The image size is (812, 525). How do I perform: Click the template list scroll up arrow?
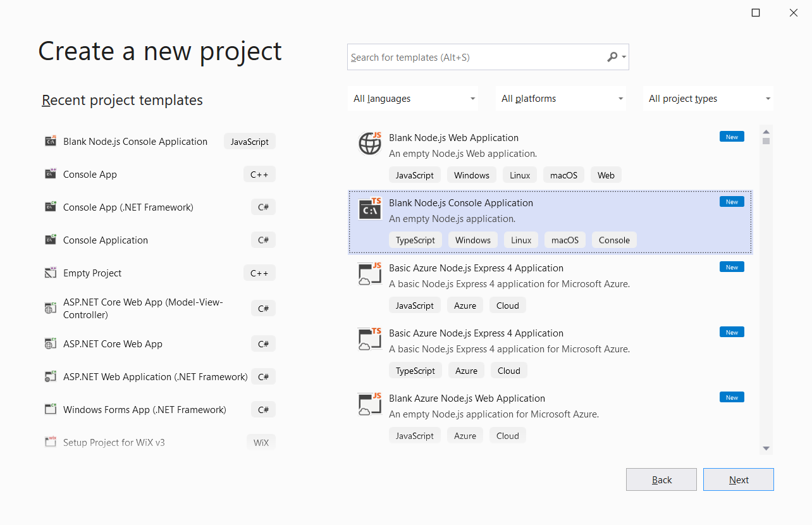766,131
